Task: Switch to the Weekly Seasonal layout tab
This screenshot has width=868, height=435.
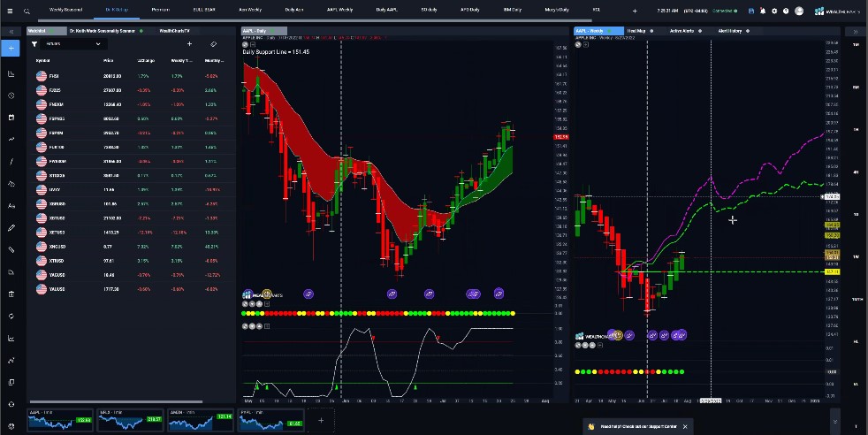Action: point(66,10)
